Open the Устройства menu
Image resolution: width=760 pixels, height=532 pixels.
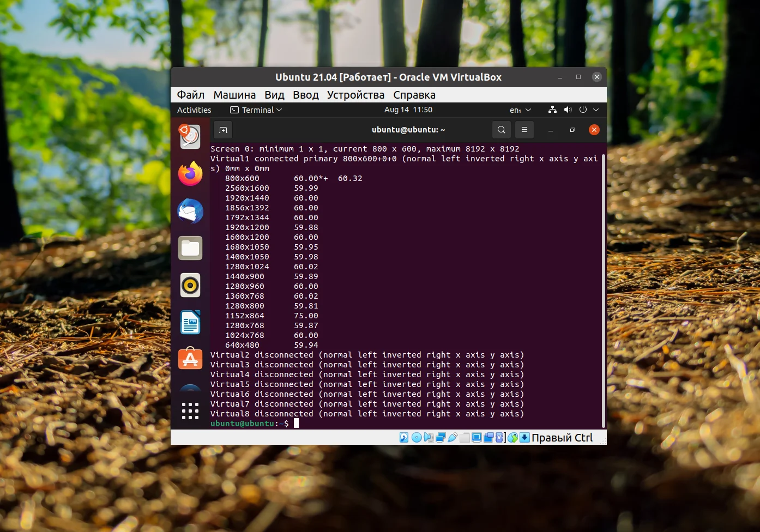tap(355, 95)
